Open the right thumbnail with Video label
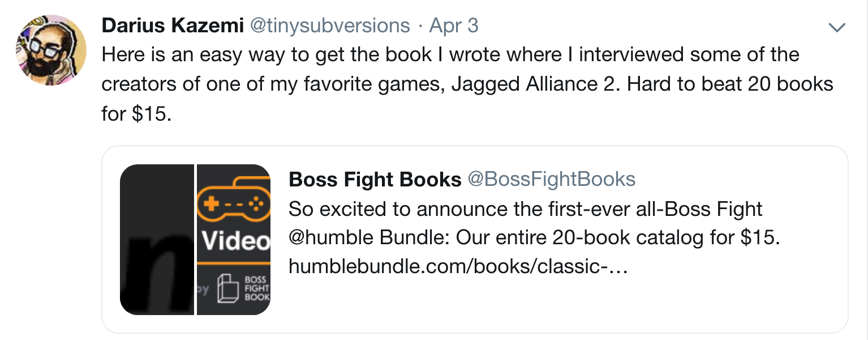The width and height of the screenshot is (868, 340). [233, 239]
